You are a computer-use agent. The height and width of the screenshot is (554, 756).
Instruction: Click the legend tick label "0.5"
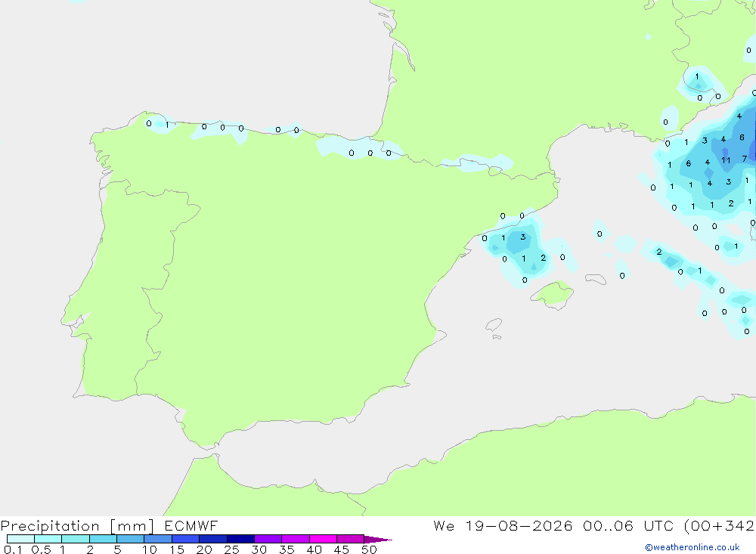click(x=41, y=549)
